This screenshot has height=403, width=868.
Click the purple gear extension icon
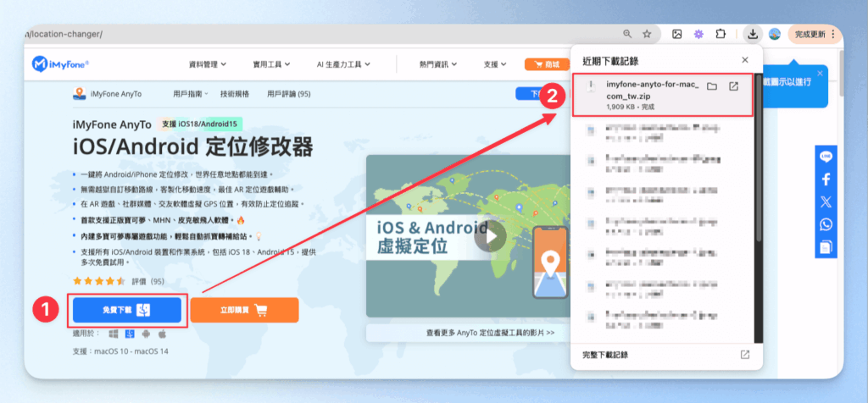click(x=698, y=34)
